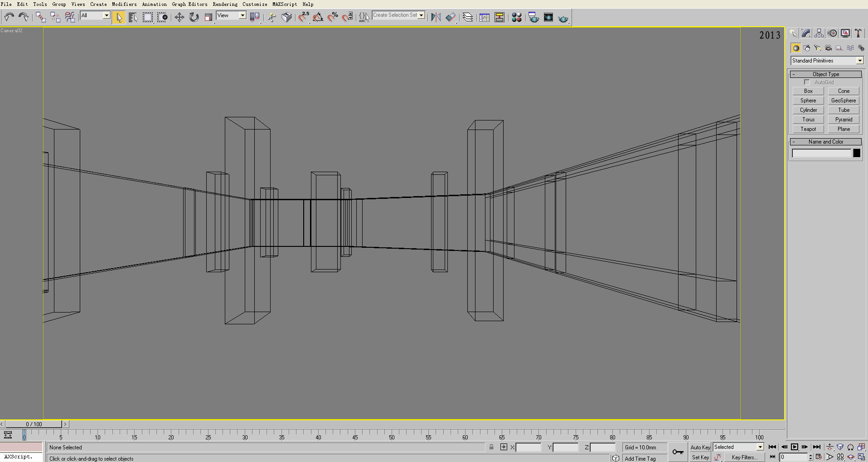Open the Material Editor spheres icon
868x462 pixels.
[x=517, y=18]
